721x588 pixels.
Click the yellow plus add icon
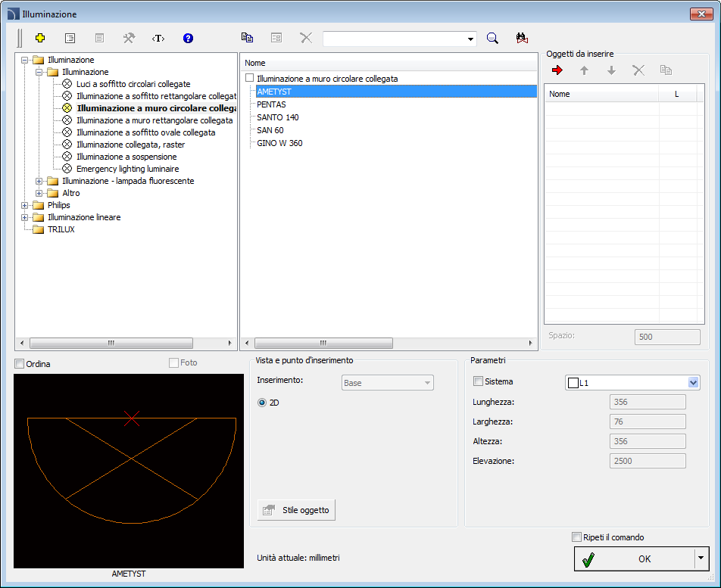[x=40, y=38]
